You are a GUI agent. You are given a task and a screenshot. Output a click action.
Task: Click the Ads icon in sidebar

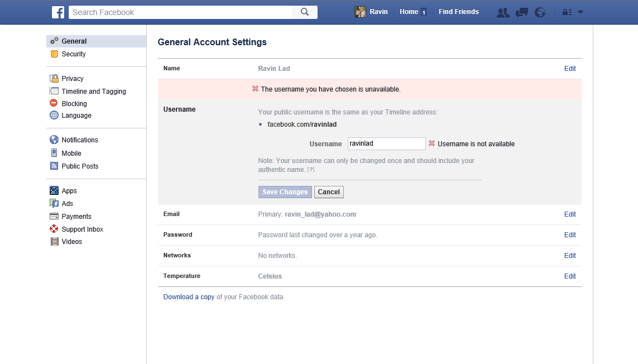tap(54, 203)
